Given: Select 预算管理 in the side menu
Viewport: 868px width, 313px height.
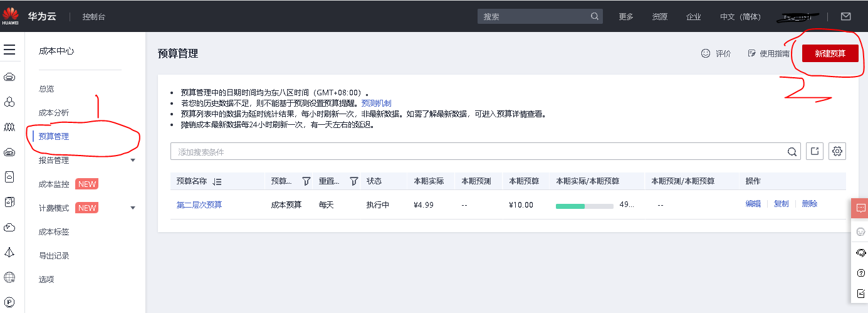Looking at the screenshot, I should [x=54, y=136].
